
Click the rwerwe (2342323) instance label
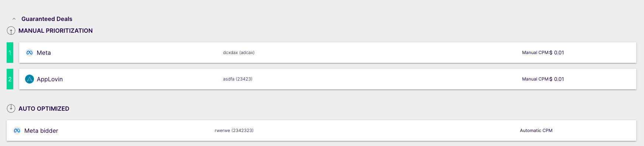tap(234, 131)
